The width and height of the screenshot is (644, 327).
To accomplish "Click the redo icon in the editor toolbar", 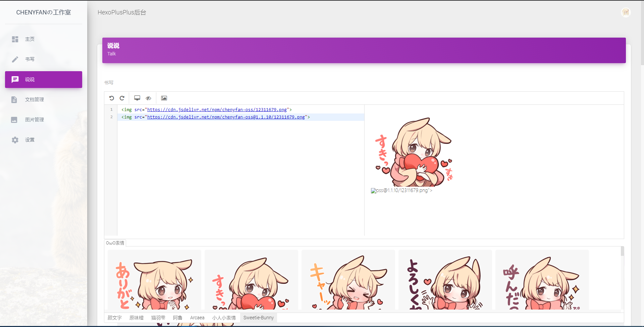I will (x=122, y=98).
